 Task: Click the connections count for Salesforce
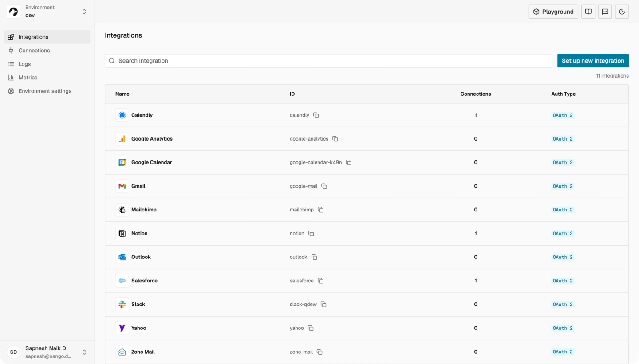[476, 281]
